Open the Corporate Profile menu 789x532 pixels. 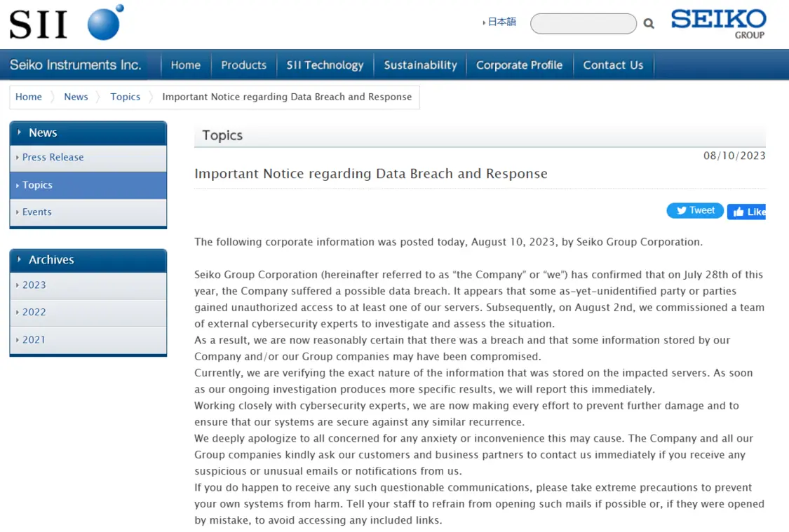tap(519, 65)
